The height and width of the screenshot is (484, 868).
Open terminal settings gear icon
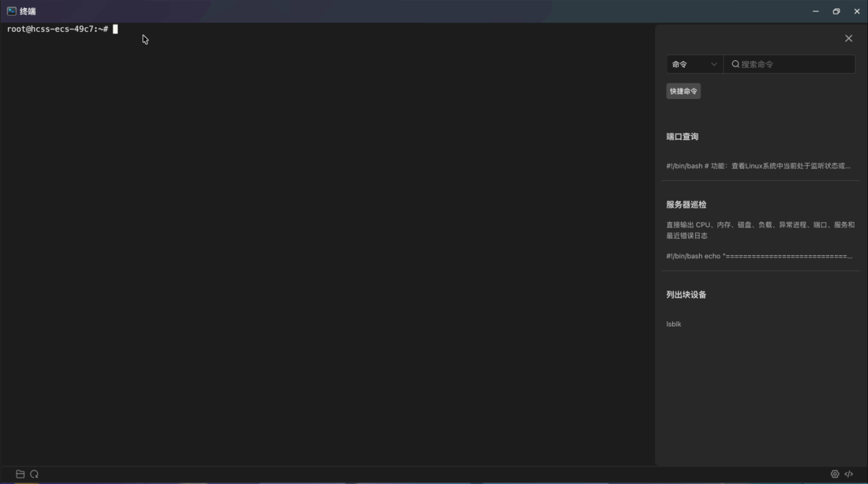[x=835, y=474]
